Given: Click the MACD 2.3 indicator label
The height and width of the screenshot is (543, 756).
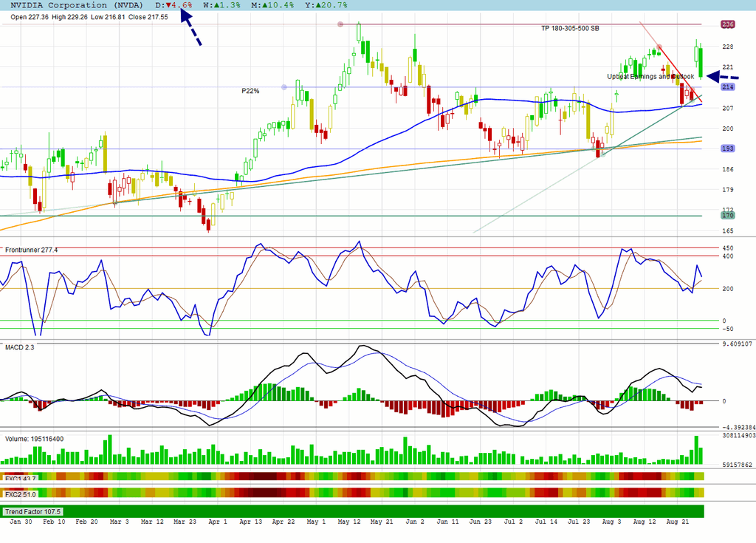Looking at the screenshot, I should 20,347.
